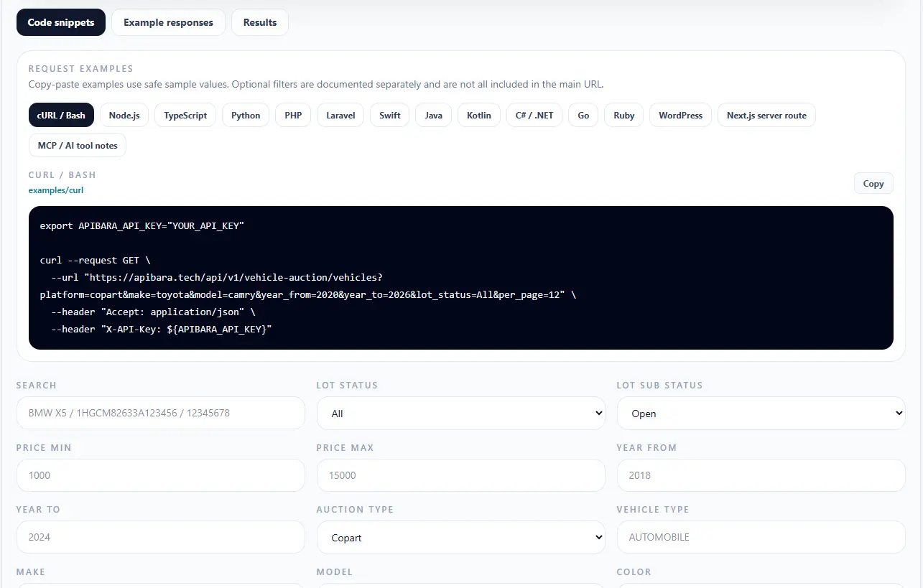Click the Vehicle Type input field
The image size is (923, 588).
761,537
